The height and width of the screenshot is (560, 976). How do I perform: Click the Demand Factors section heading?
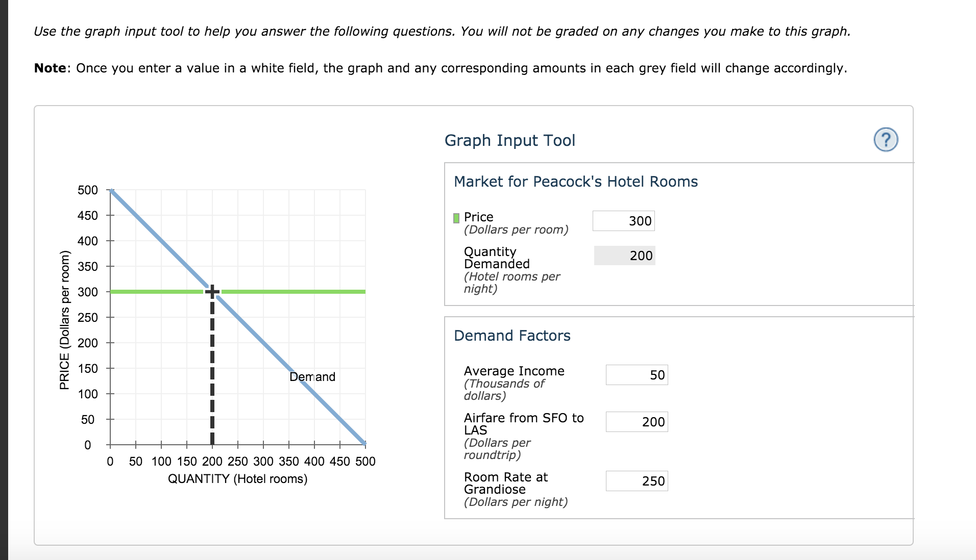point(511,335)
